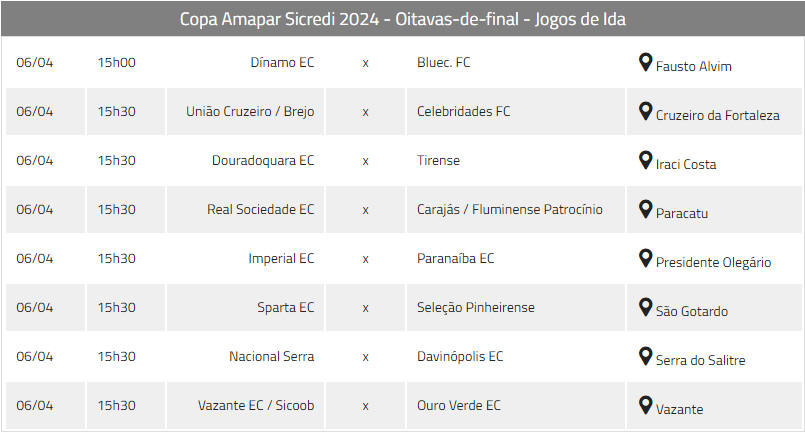Click Douradoquara EC team name
The image size is (805, 445).
263,161
